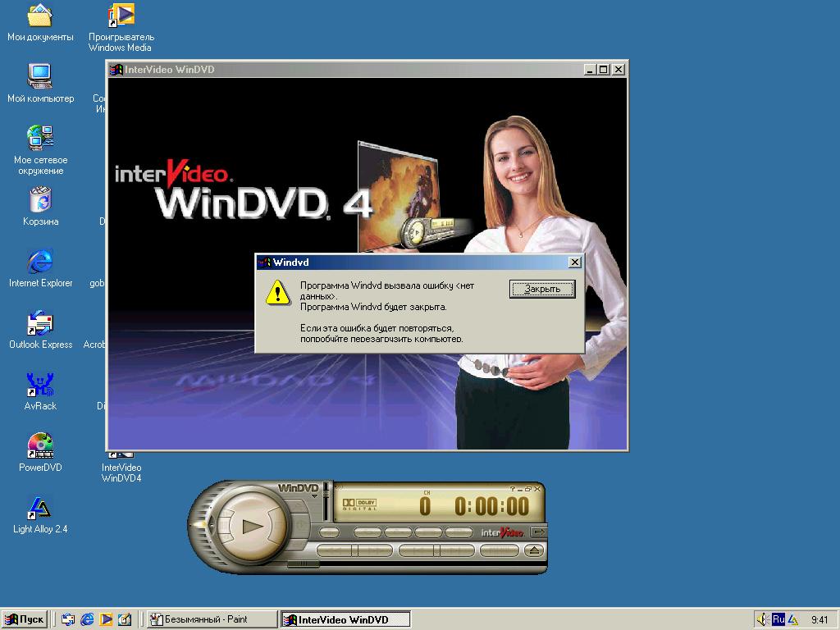
Task: Click the elapsed time display 0:00:00
Action: pos(492,506)
